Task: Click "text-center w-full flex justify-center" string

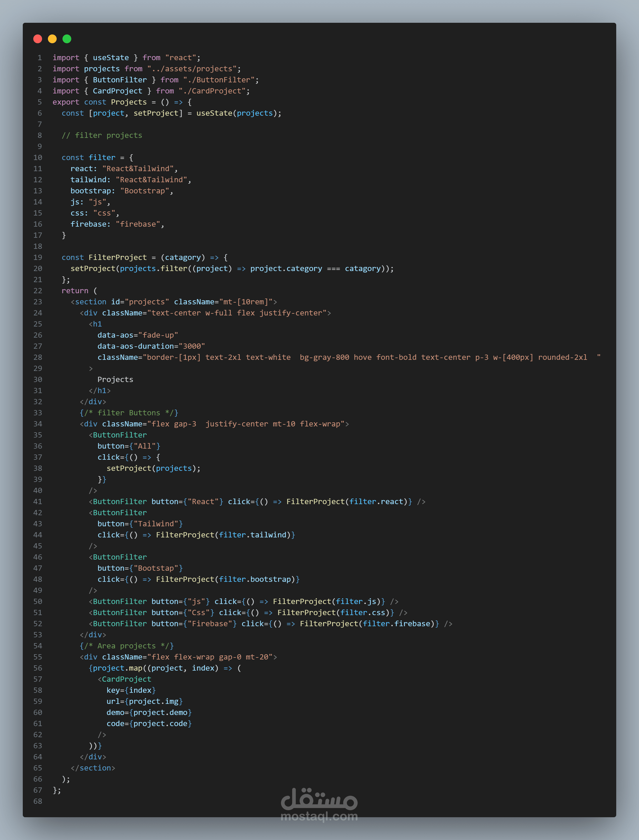Action: (x=237, y=313)
